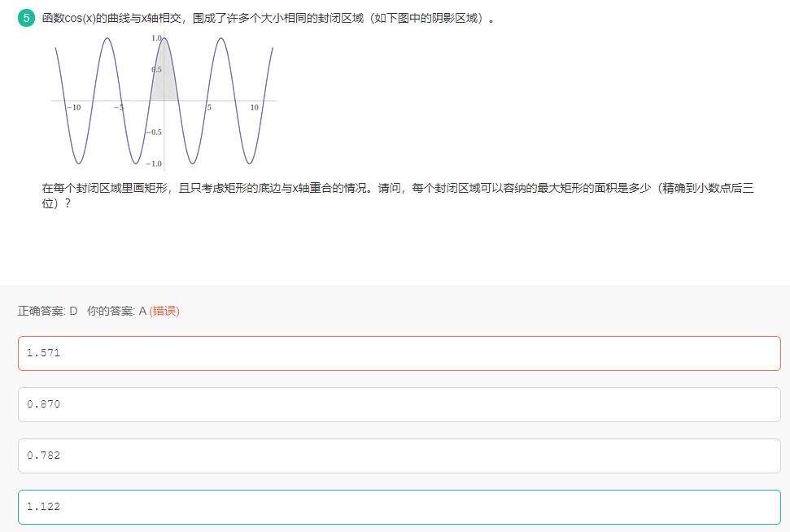Click the 0.5 label on the y-axis
The image size is (790, 532).
(x=155, y=70)
